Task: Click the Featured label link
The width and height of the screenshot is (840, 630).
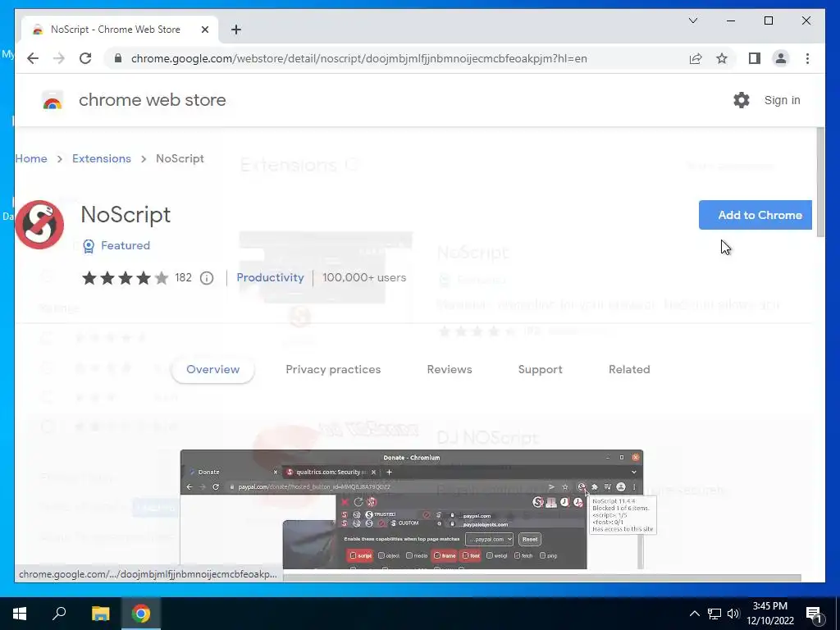Action: point(126,245)
